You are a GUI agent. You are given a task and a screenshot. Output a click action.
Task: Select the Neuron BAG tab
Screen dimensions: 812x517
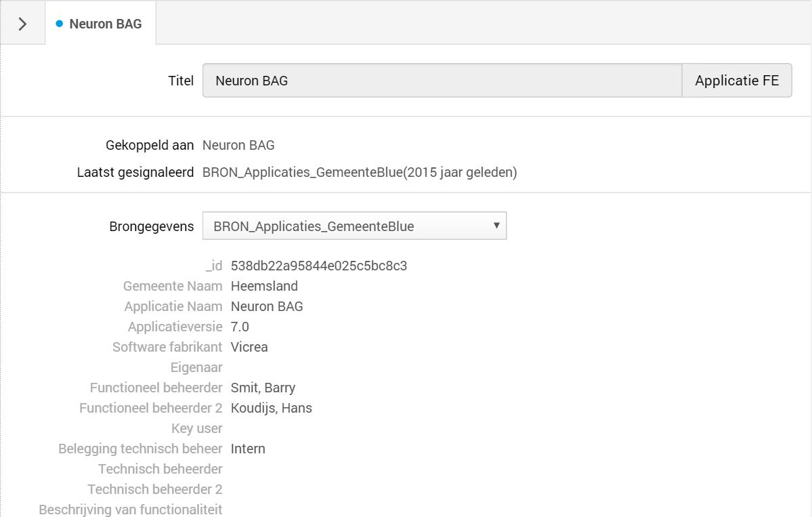[100, 24]
